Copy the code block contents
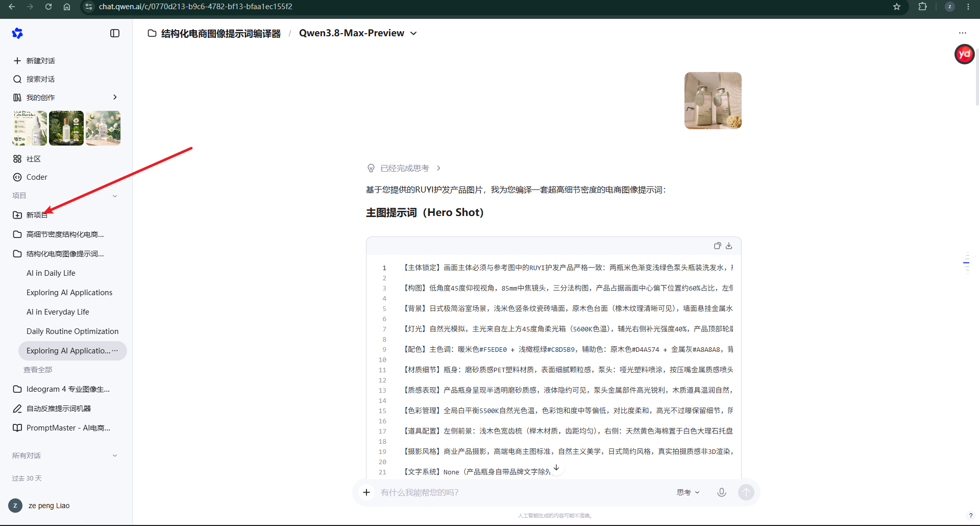 tap(717, 246)
